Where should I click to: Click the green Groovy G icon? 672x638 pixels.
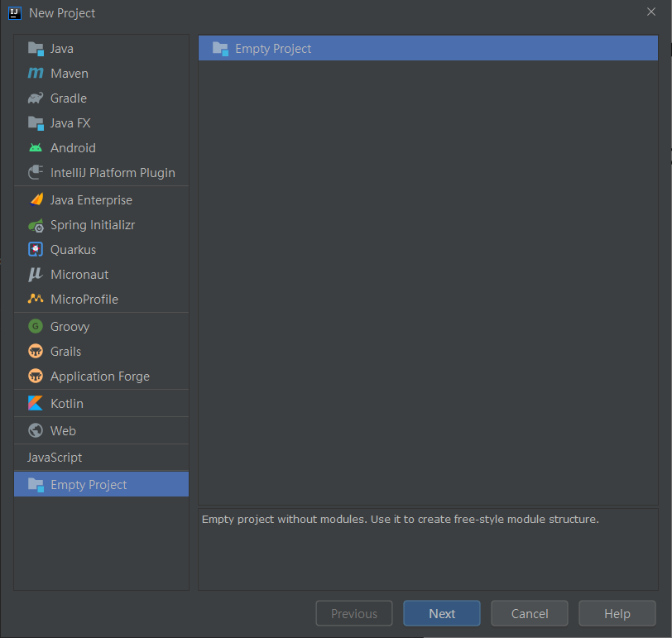tap(36, 326)
